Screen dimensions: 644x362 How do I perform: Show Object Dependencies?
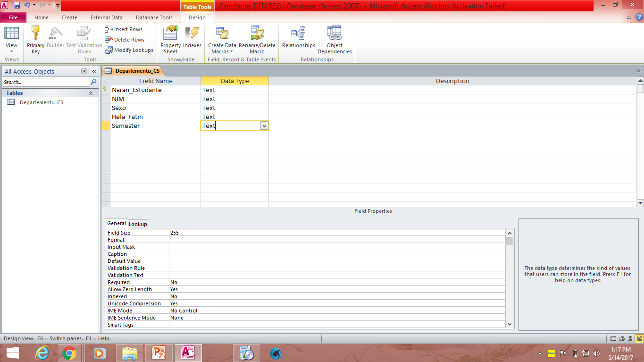[x=335, y=40]
